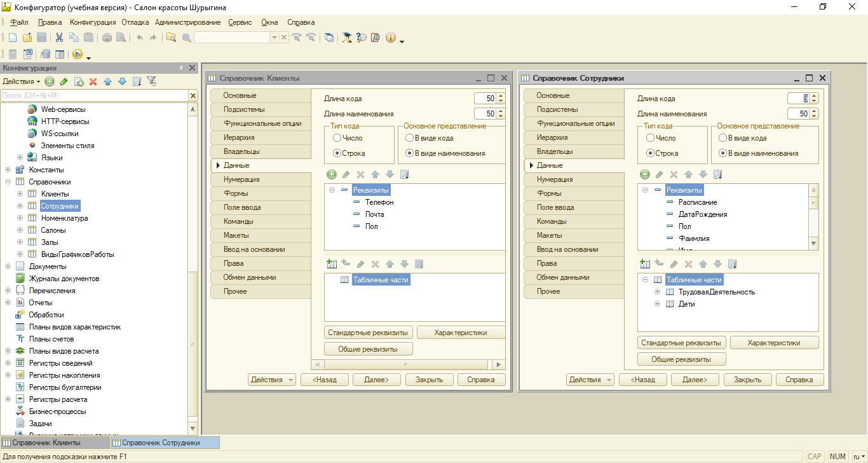Choose В виде кода in Клиенты window
This screenshot has width=868, height=463.
click(x=409, y=138)
